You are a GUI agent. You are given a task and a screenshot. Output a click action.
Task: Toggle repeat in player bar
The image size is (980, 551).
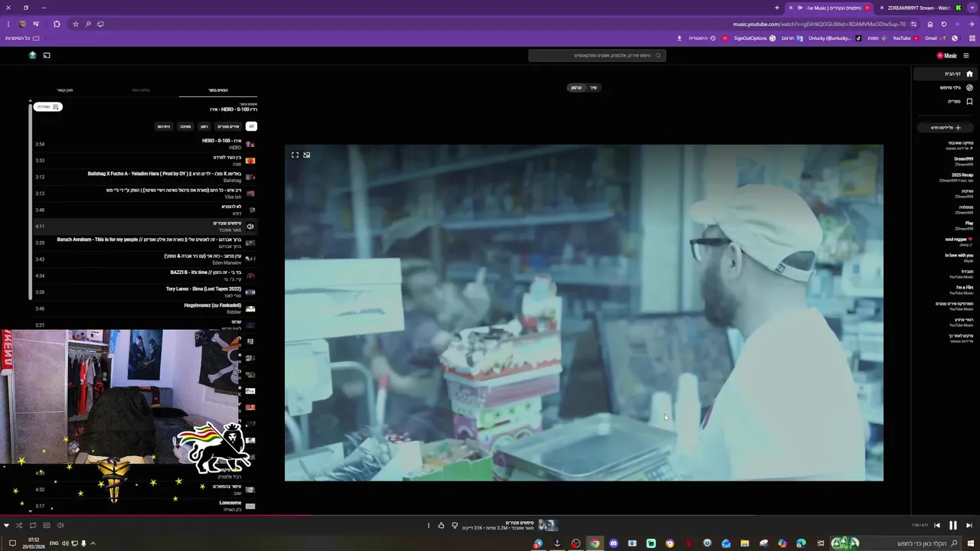coord(33,525)
